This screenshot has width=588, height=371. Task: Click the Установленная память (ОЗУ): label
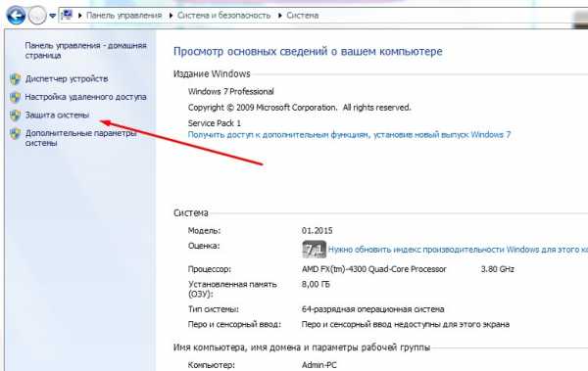(x=232, y=289)
